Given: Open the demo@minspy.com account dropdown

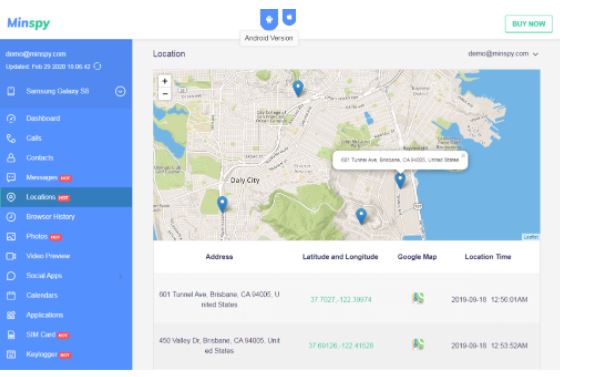Looking at the screenshot, I should [x=503, y=54].
